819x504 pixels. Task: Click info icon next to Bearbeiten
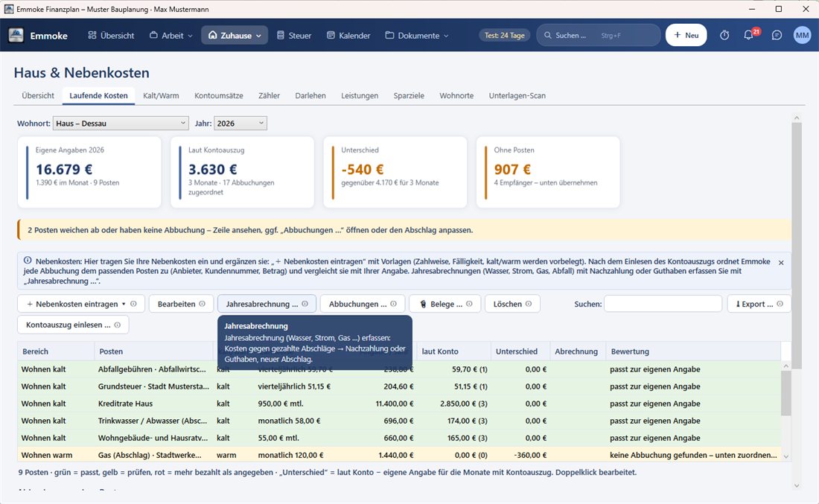coord(202,304)
